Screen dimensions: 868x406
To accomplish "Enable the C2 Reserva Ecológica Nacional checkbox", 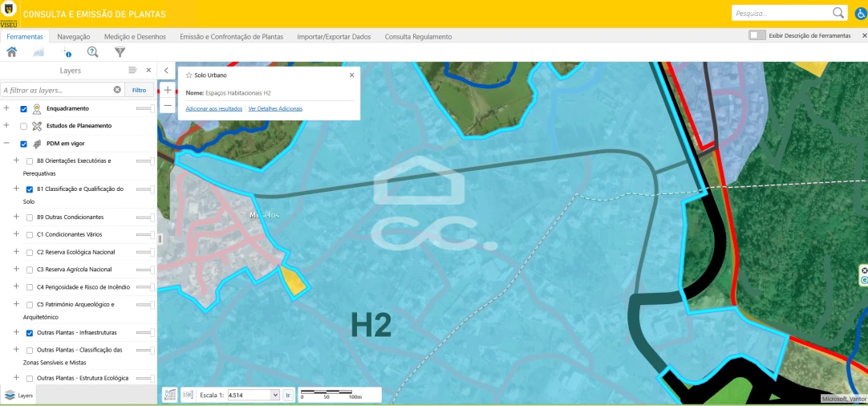I will click(30, 252).
